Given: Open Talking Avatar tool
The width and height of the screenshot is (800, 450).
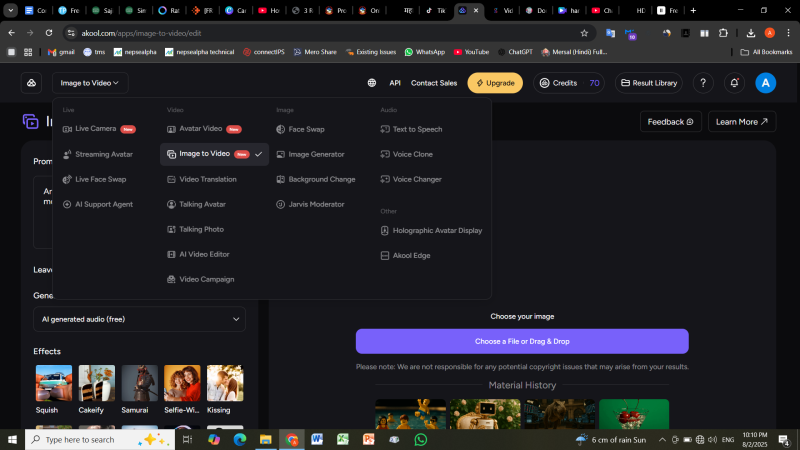Looking at the screenshot, I should point(202,204).
